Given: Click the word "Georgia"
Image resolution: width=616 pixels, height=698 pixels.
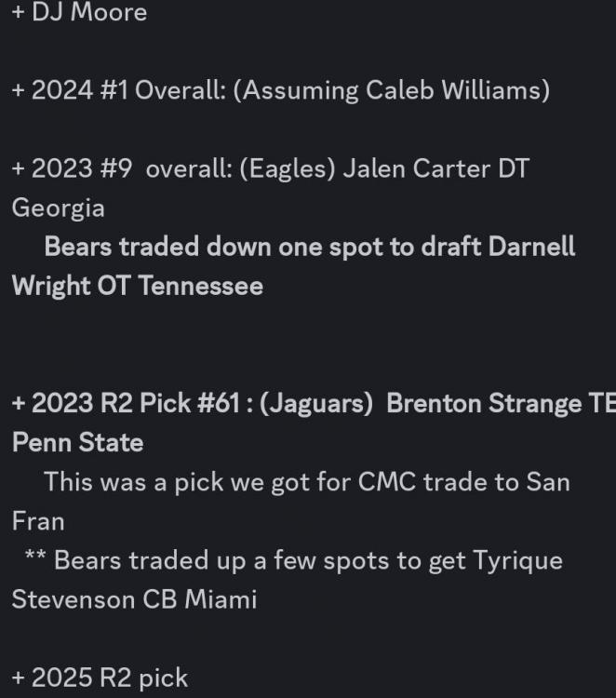Looking at the screenshot, I should [58, 208].
